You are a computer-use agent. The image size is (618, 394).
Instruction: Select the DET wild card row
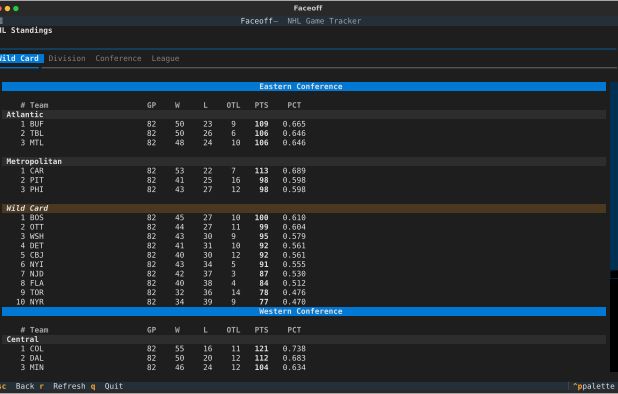pos(304,246)
